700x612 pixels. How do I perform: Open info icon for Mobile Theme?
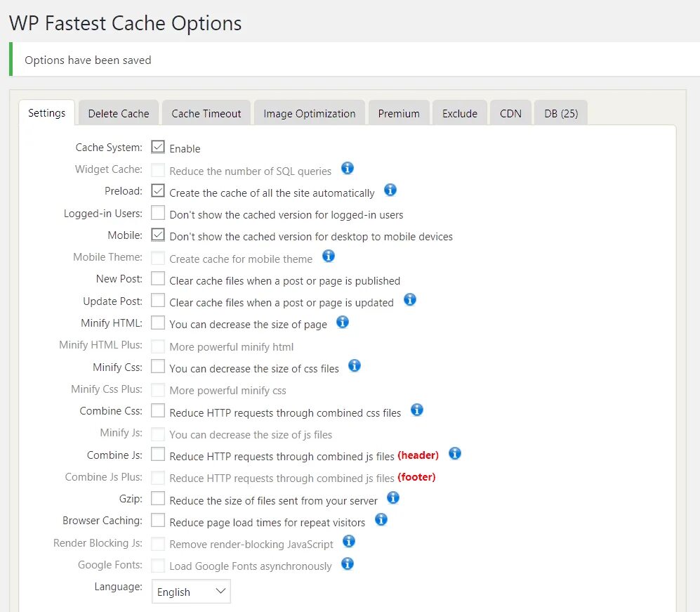pyautogui.click(x=329, y=256)
